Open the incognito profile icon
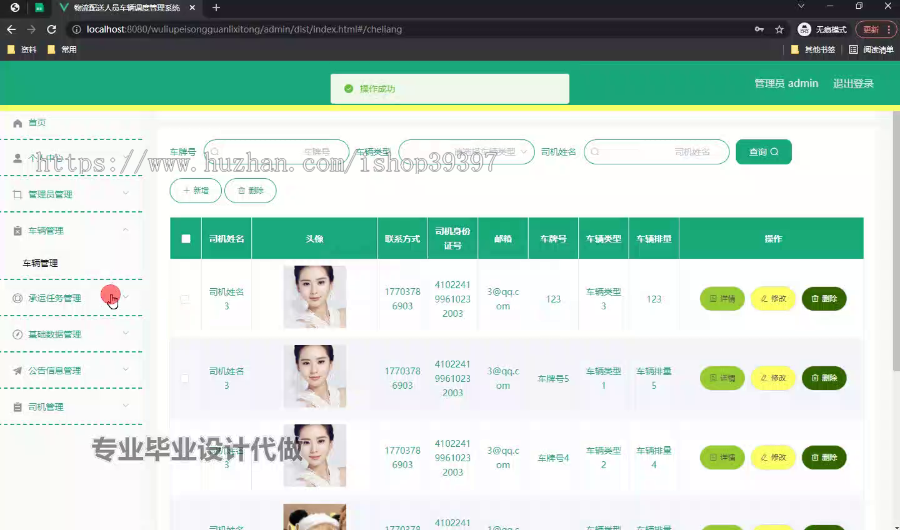The width and height of the screenshot is (900, 530). coord(804,29)
